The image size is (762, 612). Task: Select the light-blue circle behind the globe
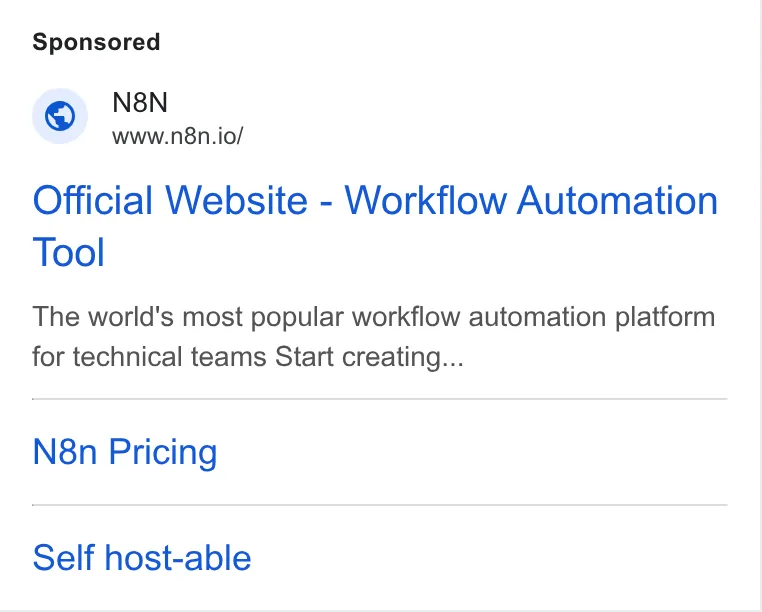tap(60, 116)
